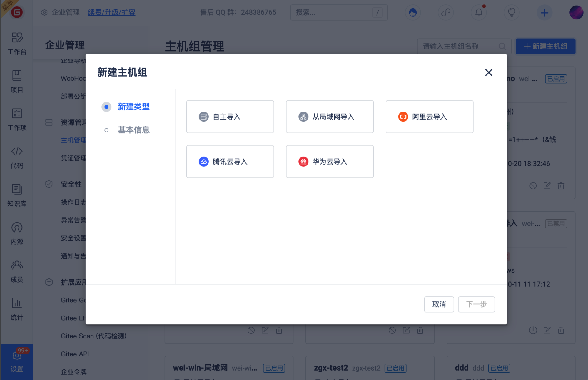This screenshot has height=380, width=588.
Task: Click the power enable icon on 已禁用 card
Action: pos(533,330)
